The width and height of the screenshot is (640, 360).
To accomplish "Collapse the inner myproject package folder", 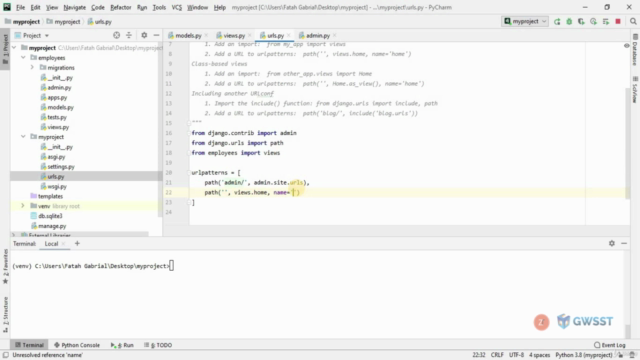I will 23,137.
